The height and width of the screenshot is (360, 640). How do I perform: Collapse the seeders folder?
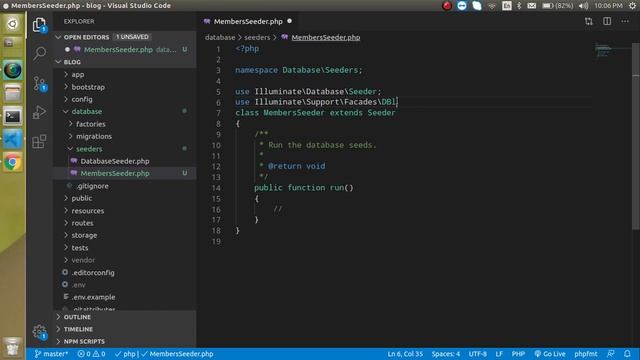tap(89, 149)
